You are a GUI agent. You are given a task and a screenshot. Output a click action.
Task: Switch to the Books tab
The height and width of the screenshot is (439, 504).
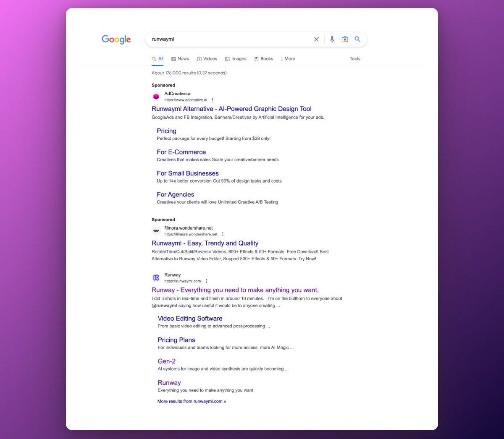coord(264,59)
